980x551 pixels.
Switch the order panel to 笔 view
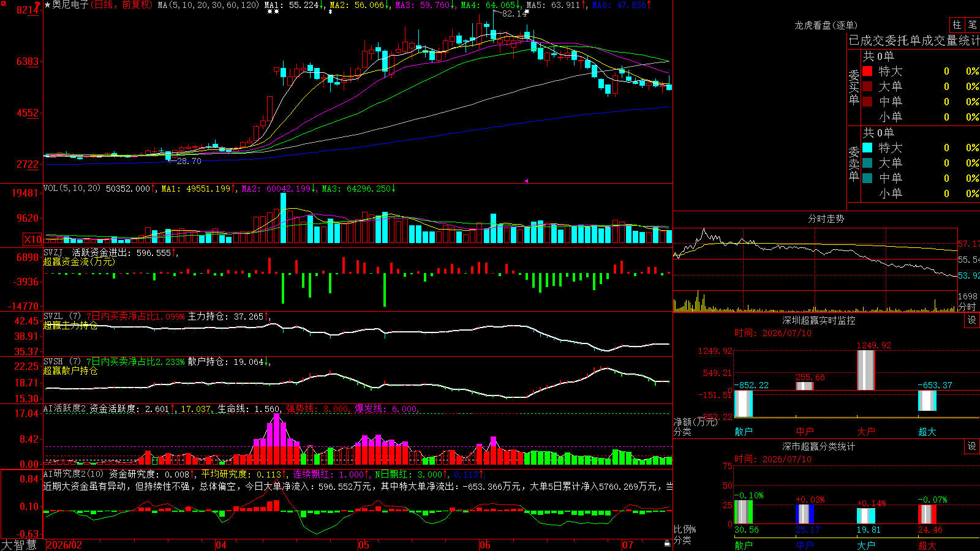point(972,25)
